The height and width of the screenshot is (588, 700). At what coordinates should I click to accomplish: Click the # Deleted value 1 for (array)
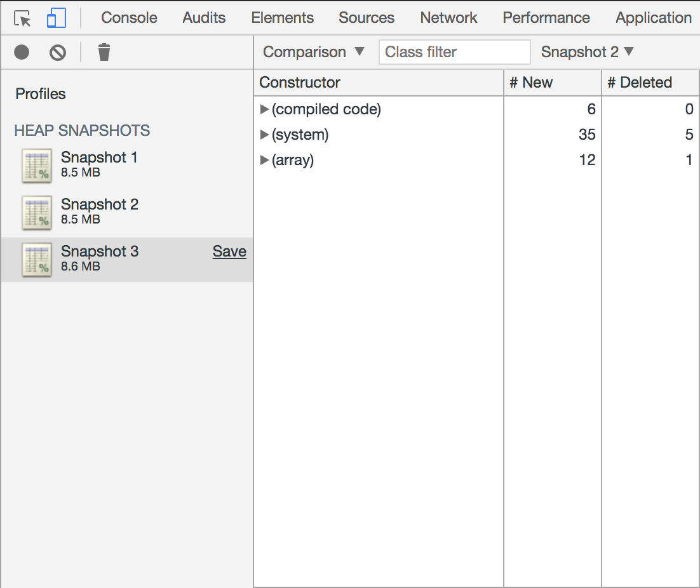coord(689,160)
